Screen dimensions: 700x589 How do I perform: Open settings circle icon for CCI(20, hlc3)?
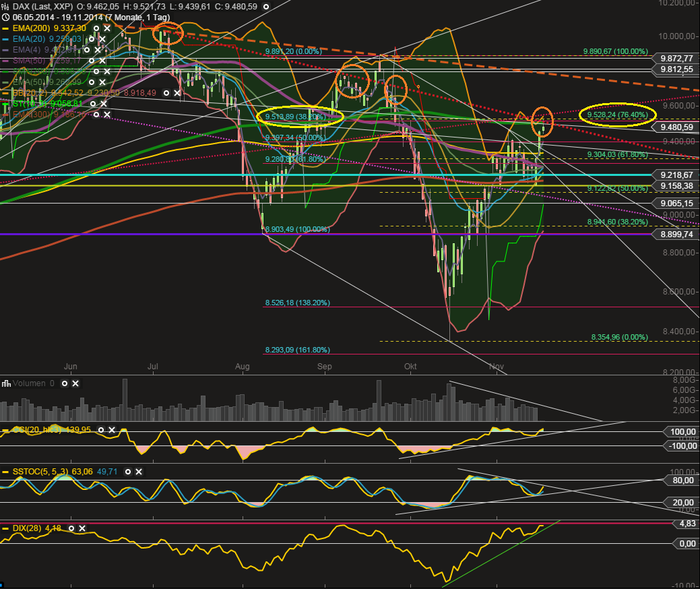pos(101,430)
